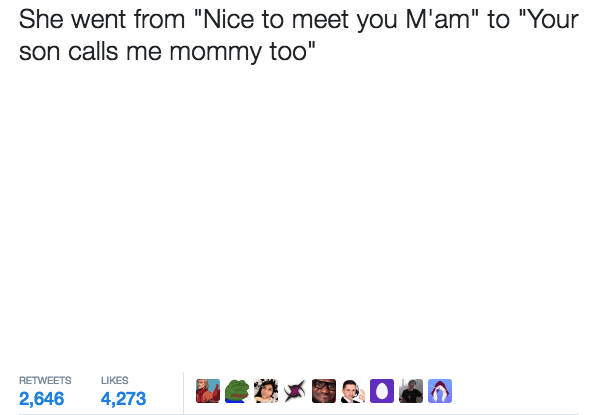
Task: Open the 2,646 retweets count
Action: [42, 399]
